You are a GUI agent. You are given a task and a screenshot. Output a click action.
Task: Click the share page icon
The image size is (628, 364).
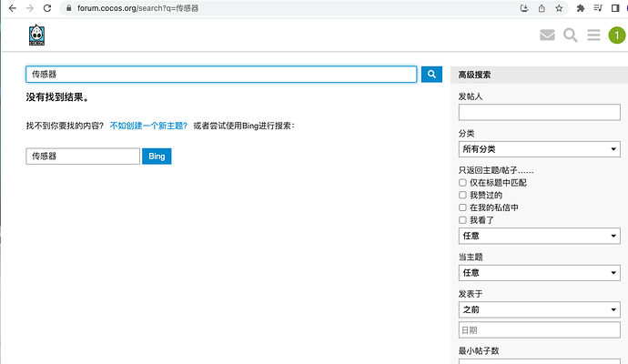(542, 8)
